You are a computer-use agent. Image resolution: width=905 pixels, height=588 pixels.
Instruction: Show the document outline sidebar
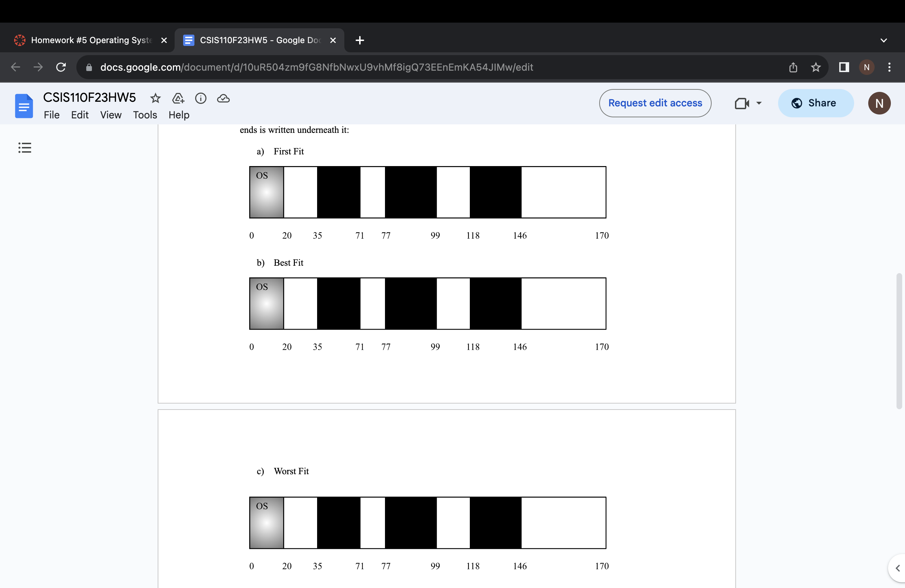point(25,147)
